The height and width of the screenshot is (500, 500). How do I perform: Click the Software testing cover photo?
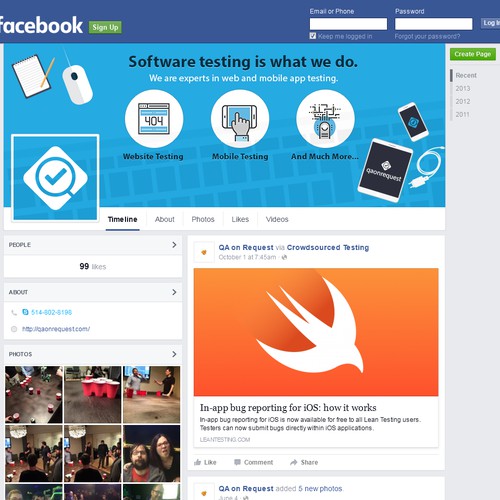coord(224,125)
